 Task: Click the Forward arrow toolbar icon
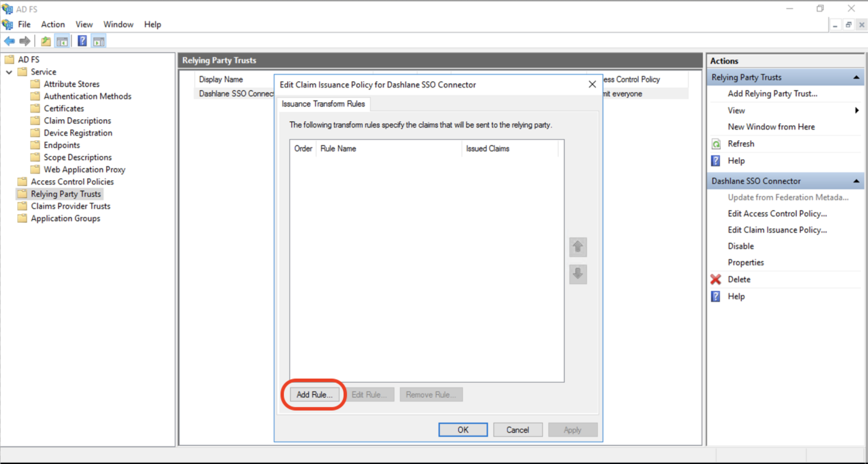[25, 41]
